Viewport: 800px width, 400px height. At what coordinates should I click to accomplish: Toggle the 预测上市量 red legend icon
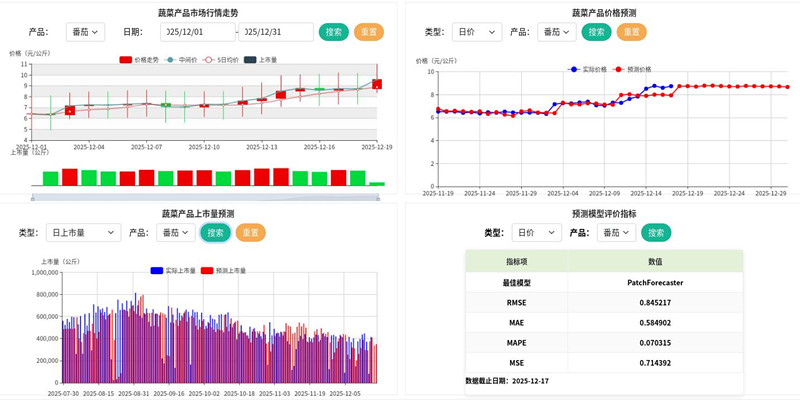[x=208, y=270]
